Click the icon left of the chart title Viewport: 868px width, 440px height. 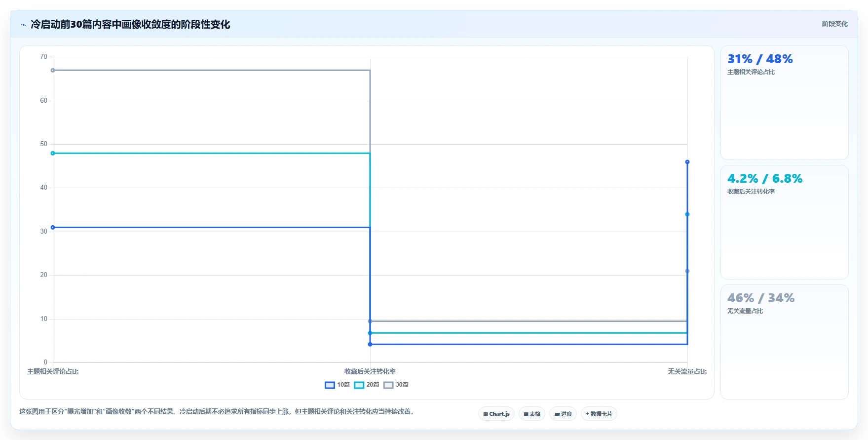pyautogui.click(x=23, y=25)
